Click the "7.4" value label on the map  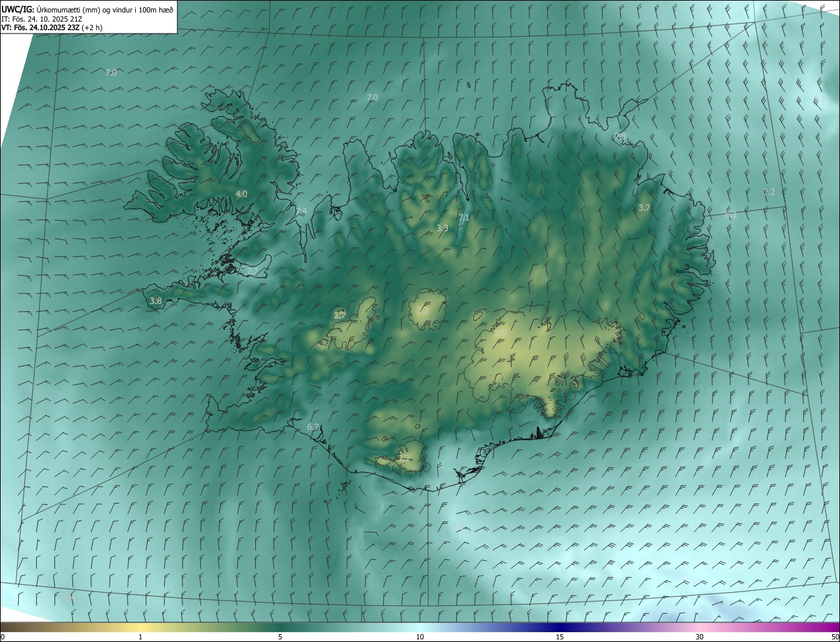(301, 211)
